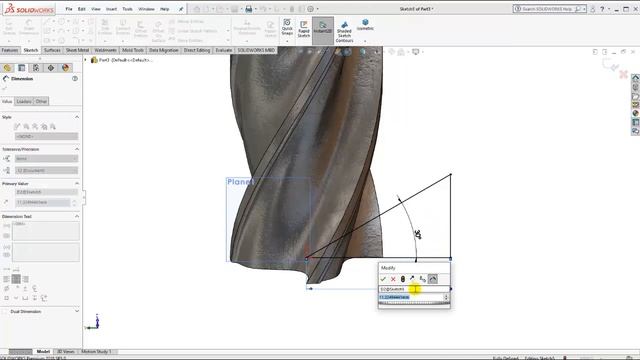
Task: Open the File menu
Action: pos(69,9)
